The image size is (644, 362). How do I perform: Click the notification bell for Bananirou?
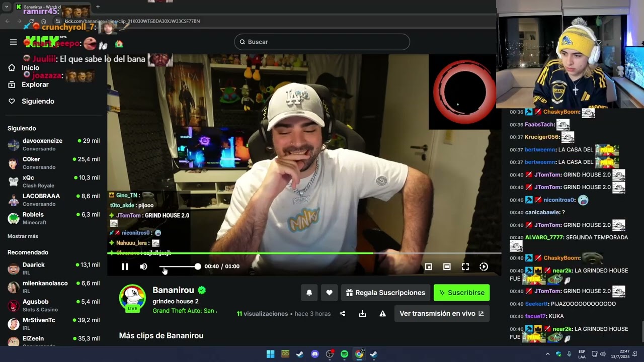tap(309, 293)
